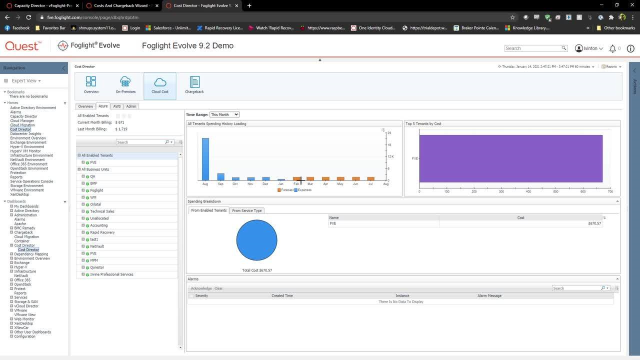Click the search magnifier in the header search box
640x360 pixels.
pos(564,48)
